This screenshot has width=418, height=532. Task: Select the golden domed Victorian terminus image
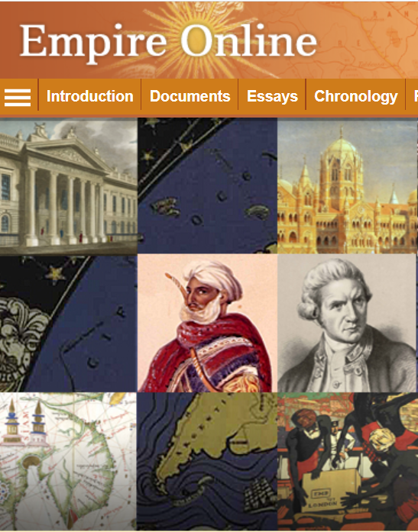348,186
